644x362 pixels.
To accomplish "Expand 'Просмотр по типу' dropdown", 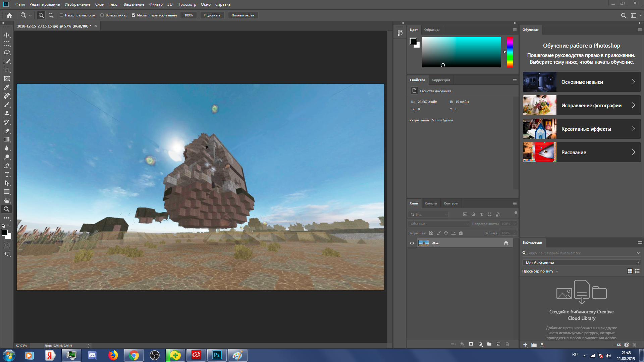I will pyautogui.click(x=540, y=271).
